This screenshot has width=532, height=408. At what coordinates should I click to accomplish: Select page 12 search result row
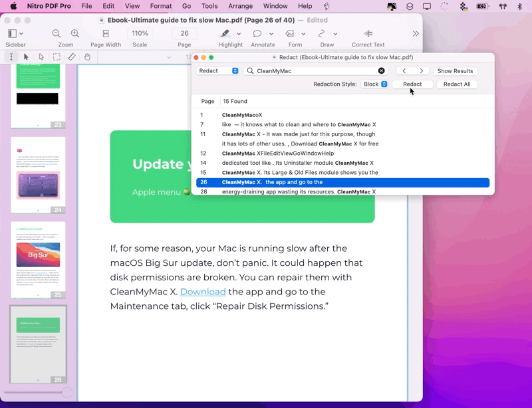click(342, 153)
